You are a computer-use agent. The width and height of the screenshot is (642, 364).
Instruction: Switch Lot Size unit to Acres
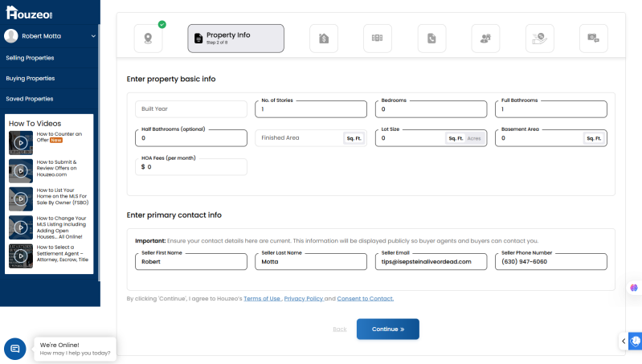point(474,138)
